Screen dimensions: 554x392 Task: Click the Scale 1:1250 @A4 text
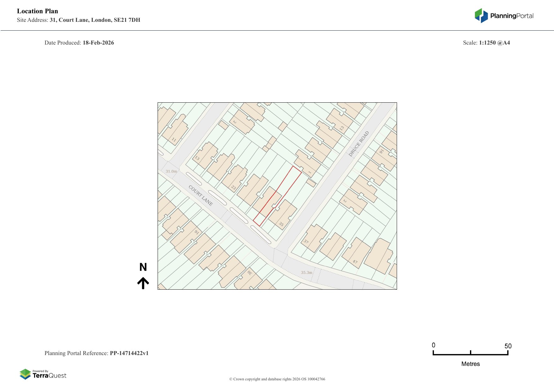486,43
